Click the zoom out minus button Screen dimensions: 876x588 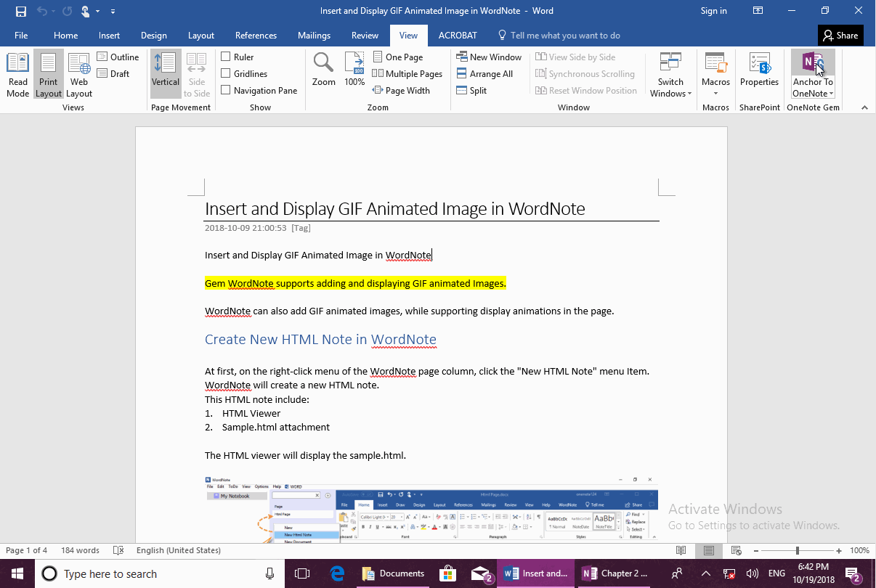(x=756, y=551)
